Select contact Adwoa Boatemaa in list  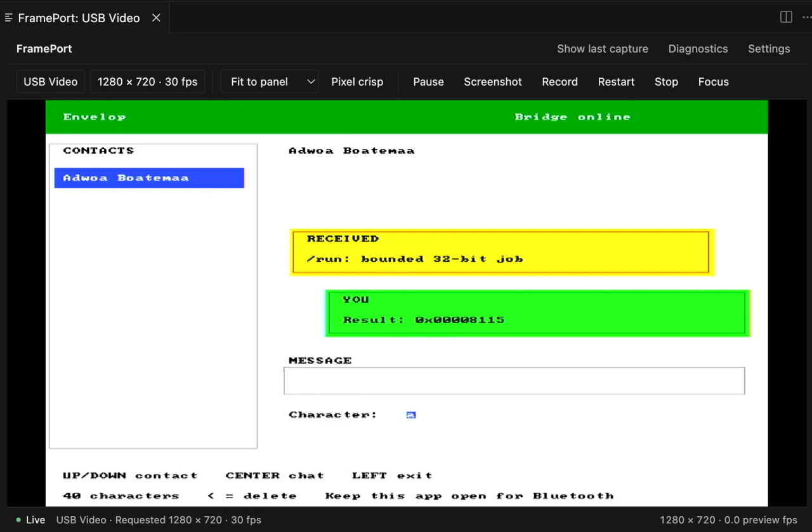pyautogui.click(x=149, y=178)
